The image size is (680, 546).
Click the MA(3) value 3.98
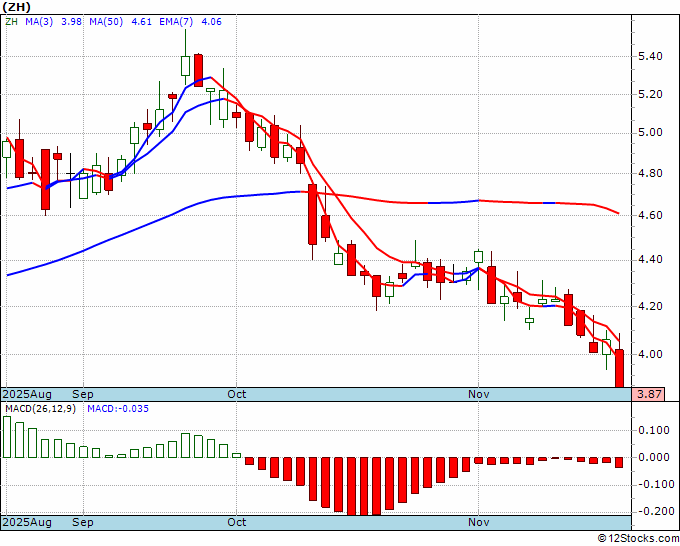pyautogui.click(x=71, y=22)
